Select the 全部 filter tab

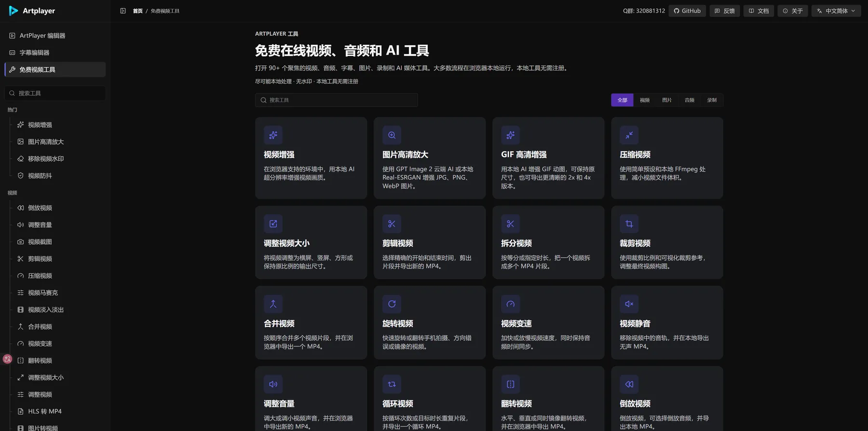tap(622, 100)
